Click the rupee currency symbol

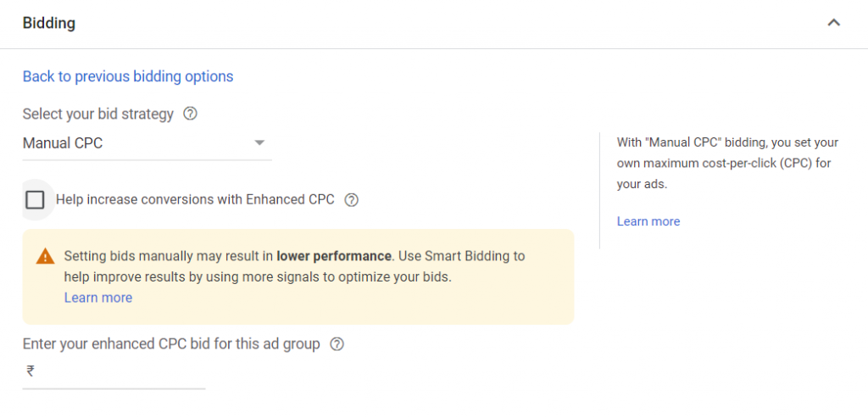(x=31, y=371)
